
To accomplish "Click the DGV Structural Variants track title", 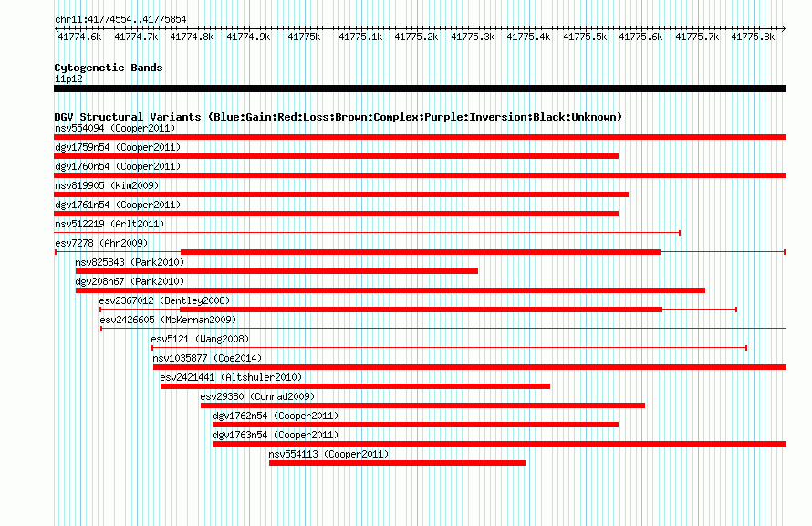I will pyautogui.click(x=338, y=117).
